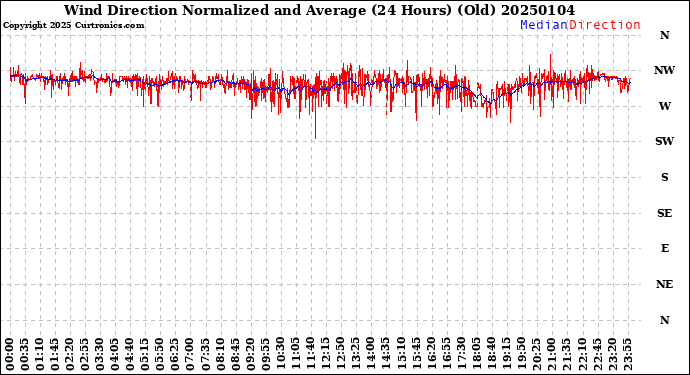690x375 pixels.
Task: Click the '11:40' time axis label
Action: [311, 354]
